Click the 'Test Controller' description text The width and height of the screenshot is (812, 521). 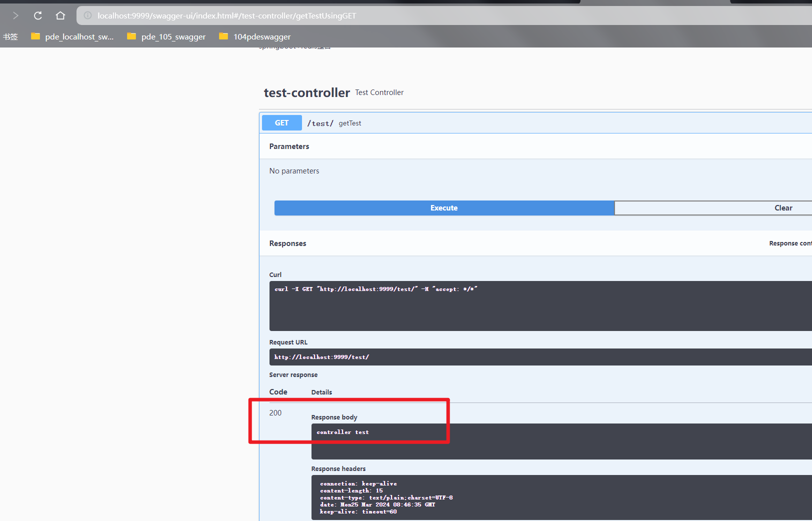(x=379, y=92)
